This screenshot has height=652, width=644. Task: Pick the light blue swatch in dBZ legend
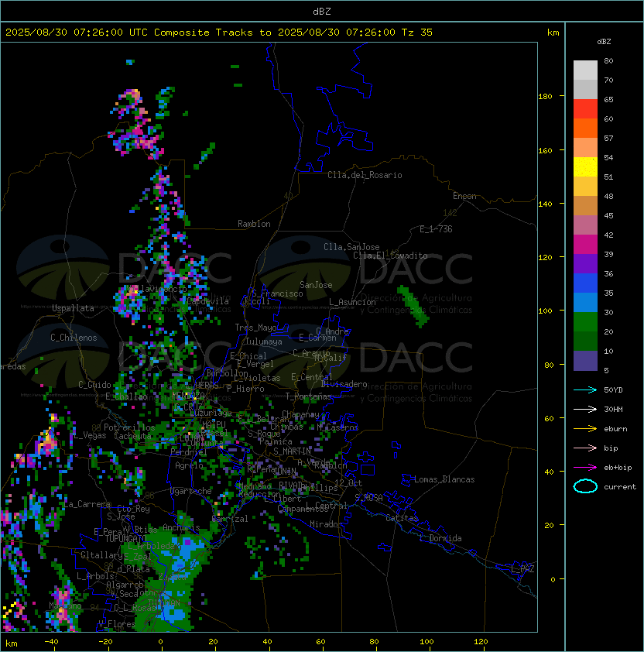(x=585, y=302)
